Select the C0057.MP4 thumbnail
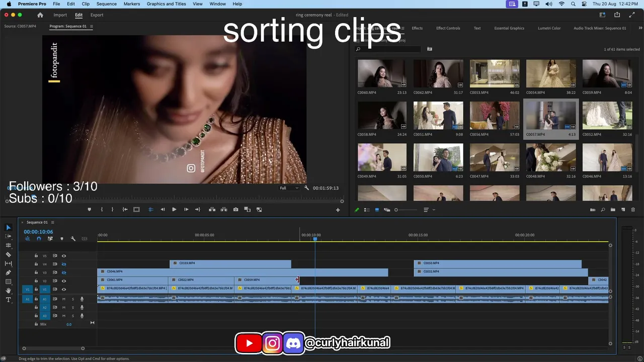The height and width of the screenshot is (362, 644). point(550,115)
